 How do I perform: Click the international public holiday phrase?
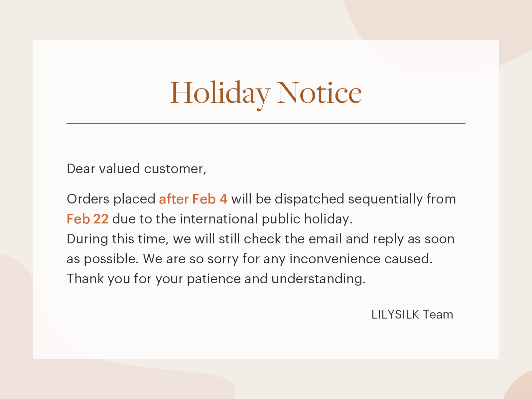click(266, 219)
